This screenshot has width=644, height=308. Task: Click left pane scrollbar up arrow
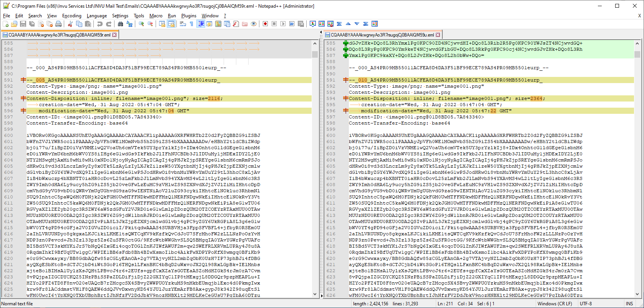pyautogui.click(x=315, y=43)
